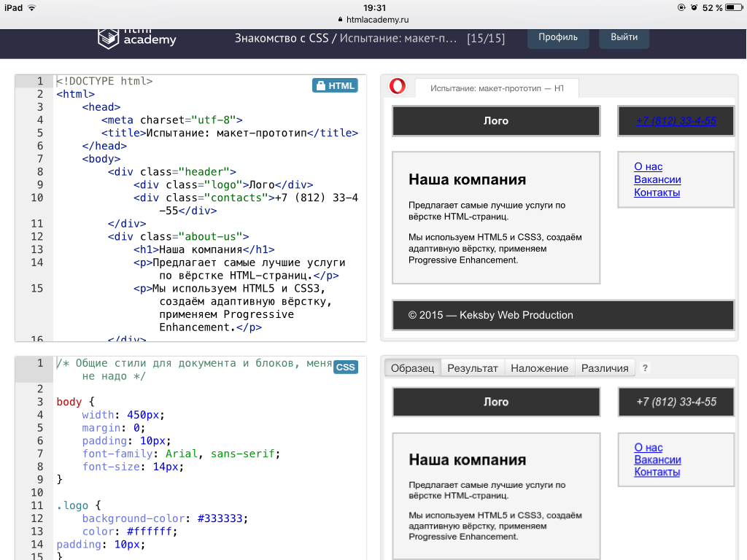
Task: Select the preview browser tab 'Испытание: макет-прототип'
Action: 497,88
